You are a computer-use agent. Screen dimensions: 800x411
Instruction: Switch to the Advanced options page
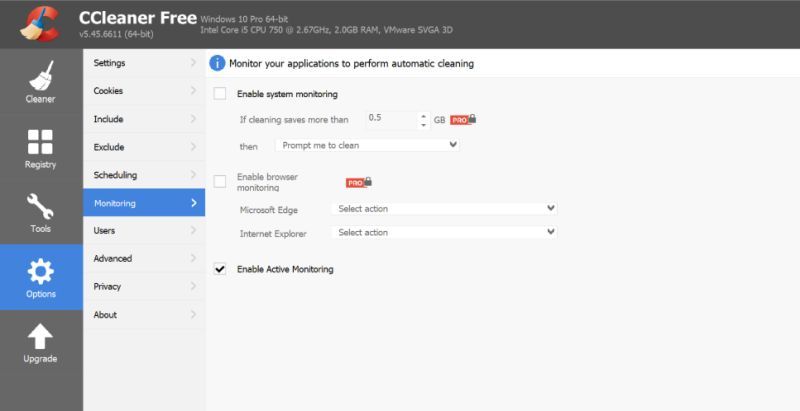click(144, 259)
